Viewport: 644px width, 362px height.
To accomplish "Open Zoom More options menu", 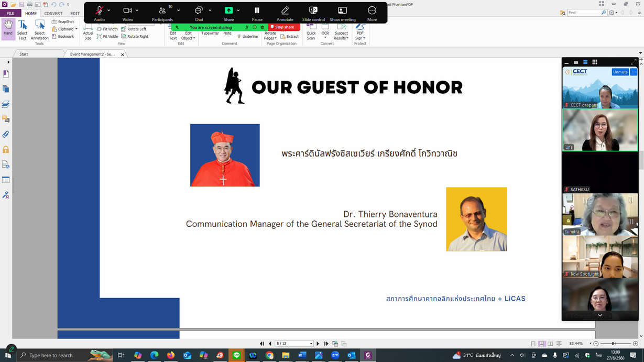I will [x=372, y=10].
